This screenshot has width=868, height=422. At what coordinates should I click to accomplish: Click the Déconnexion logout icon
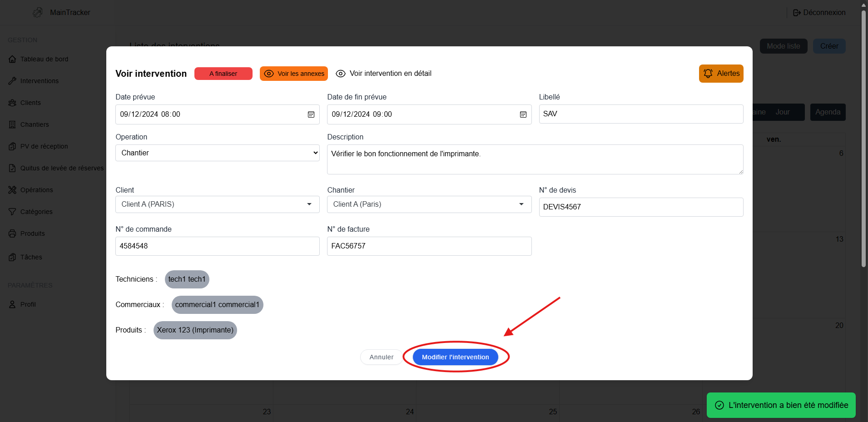point(797,13)
